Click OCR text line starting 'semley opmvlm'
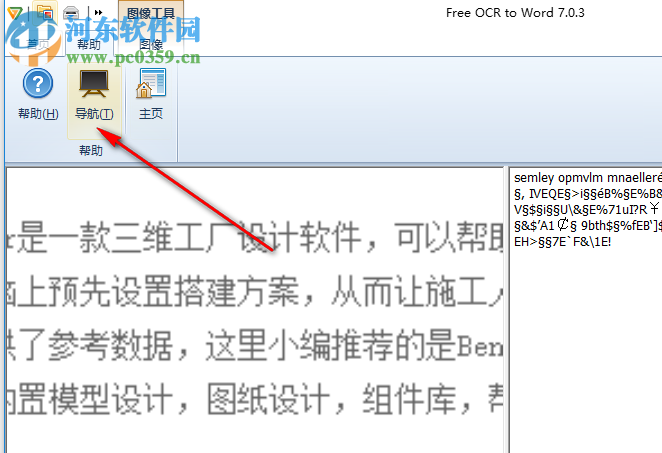 (588, 178)
